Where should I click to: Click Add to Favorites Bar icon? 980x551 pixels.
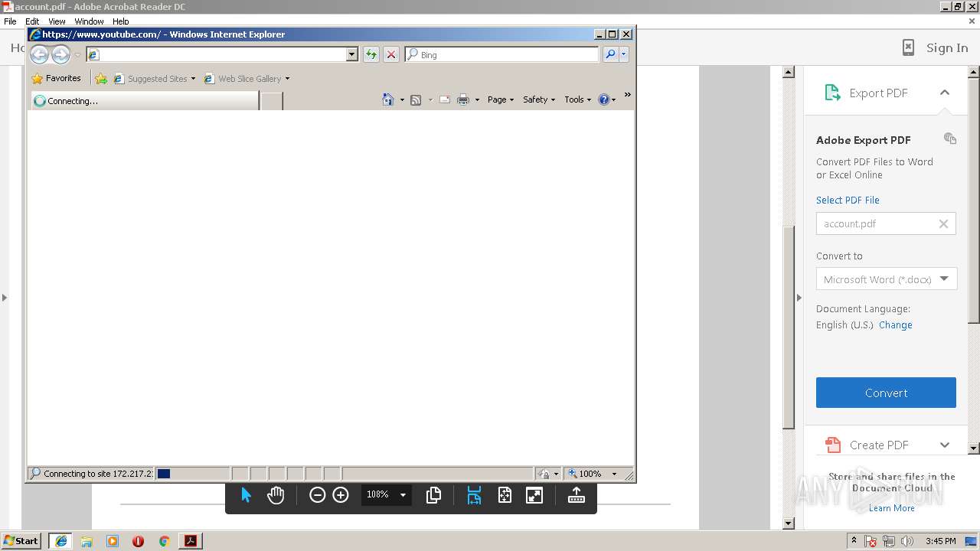tap(101, 78)
